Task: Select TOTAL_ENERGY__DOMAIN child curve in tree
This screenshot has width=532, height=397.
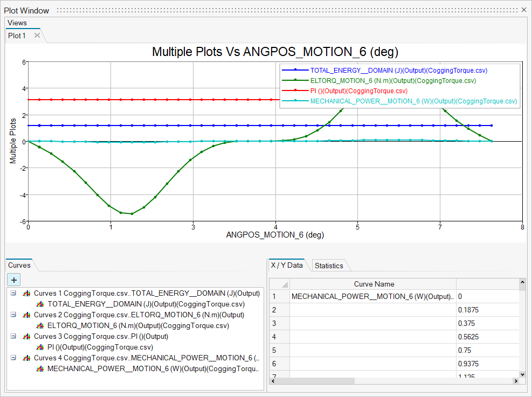Action: (146, 304)
